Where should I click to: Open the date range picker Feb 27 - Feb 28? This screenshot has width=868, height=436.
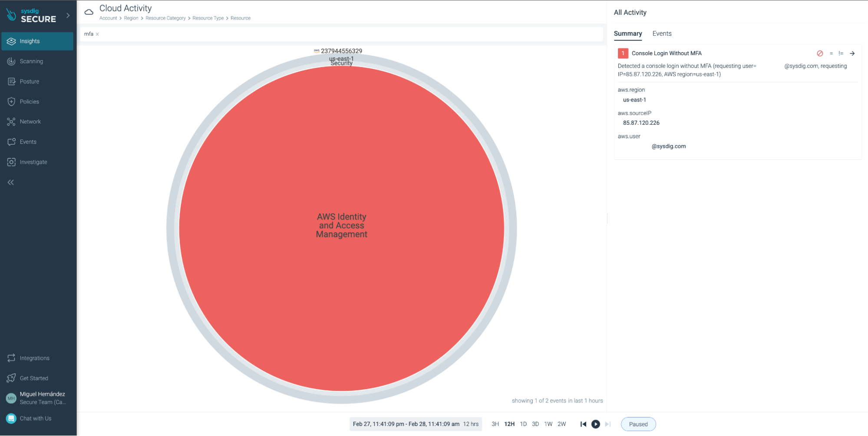(416, 424)
